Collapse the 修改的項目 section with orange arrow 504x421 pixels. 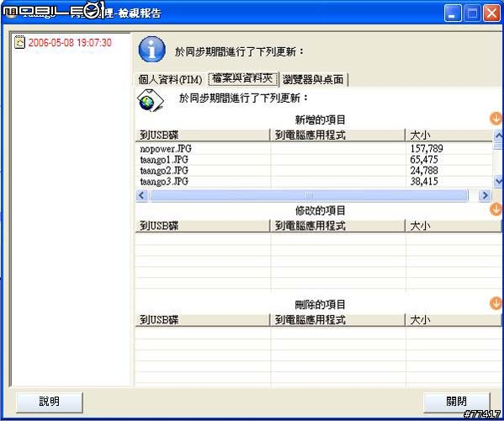click(496, 209)
